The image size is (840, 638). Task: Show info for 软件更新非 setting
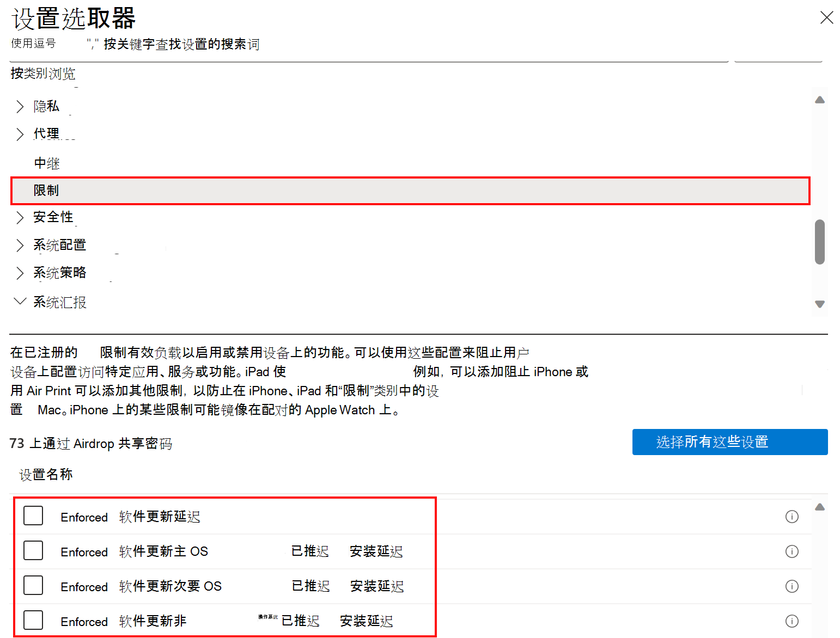[792, 621]
